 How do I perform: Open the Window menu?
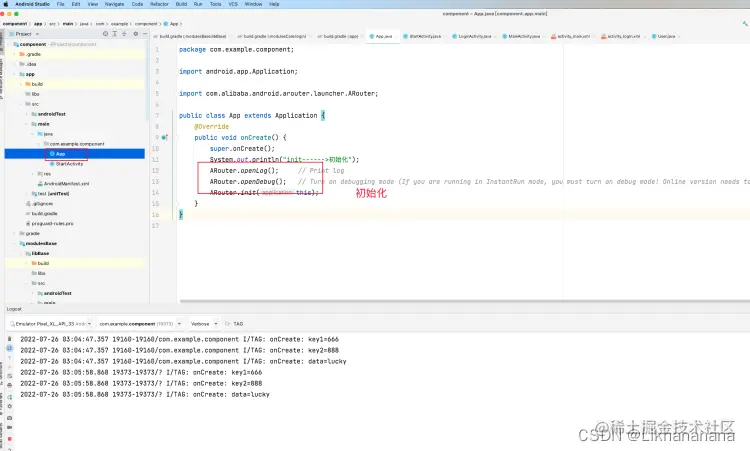253,4
